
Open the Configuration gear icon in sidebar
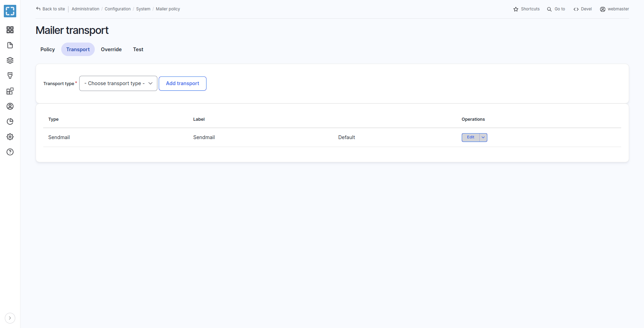click(x=10, y=137)
